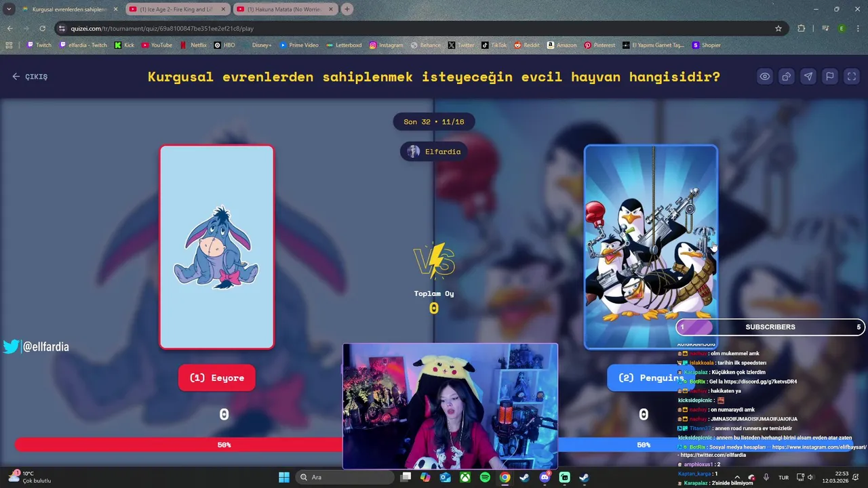Image resolution: width=868 pixels, height=488 pixels.
Task: Open the Windows Start menu
Action: tap(284, 477)
